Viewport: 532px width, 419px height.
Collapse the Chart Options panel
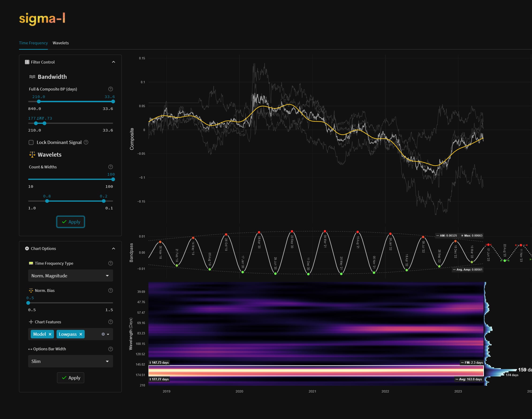(x=113, y=249)
